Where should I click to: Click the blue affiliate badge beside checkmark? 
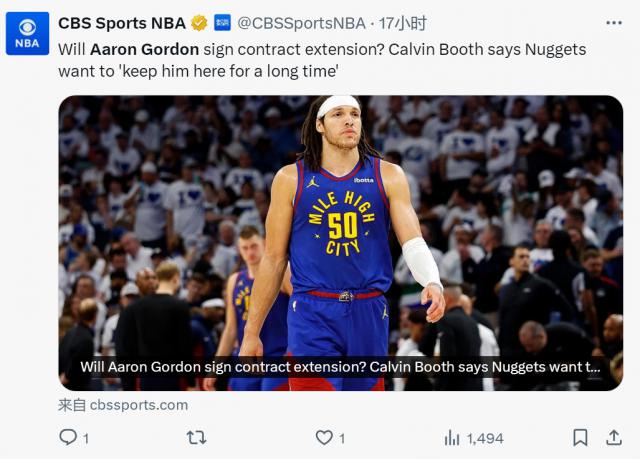pos(222,23)
